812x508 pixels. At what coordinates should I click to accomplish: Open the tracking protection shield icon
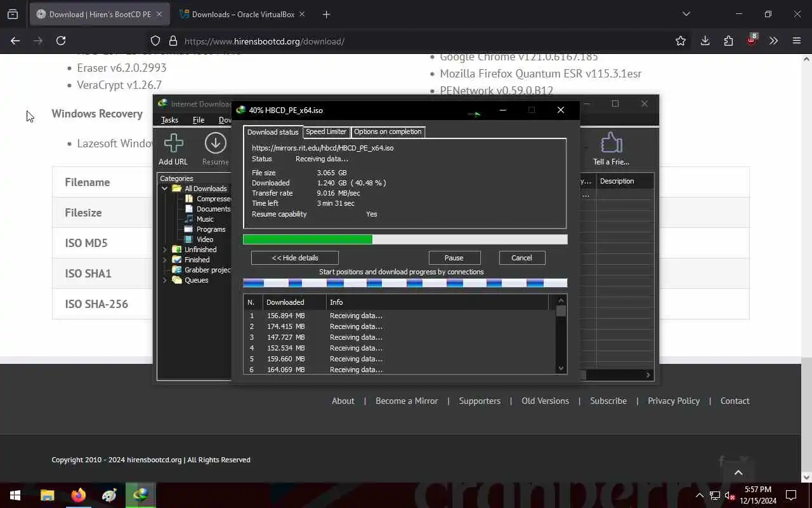[x=155, y=41]
